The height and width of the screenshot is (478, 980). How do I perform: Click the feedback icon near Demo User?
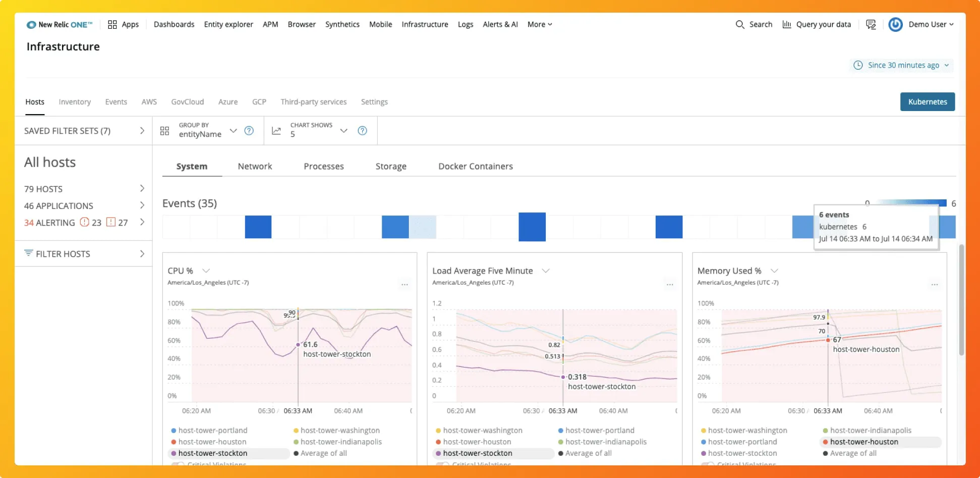click(x=871, y=24)
